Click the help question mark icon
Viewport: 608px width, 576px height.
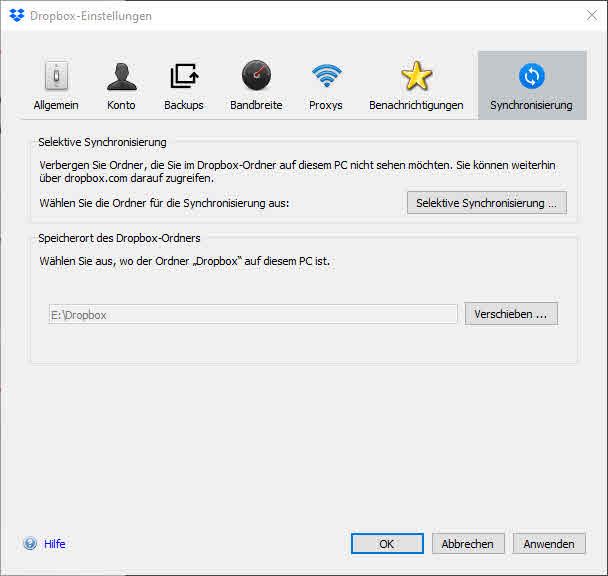30,543
